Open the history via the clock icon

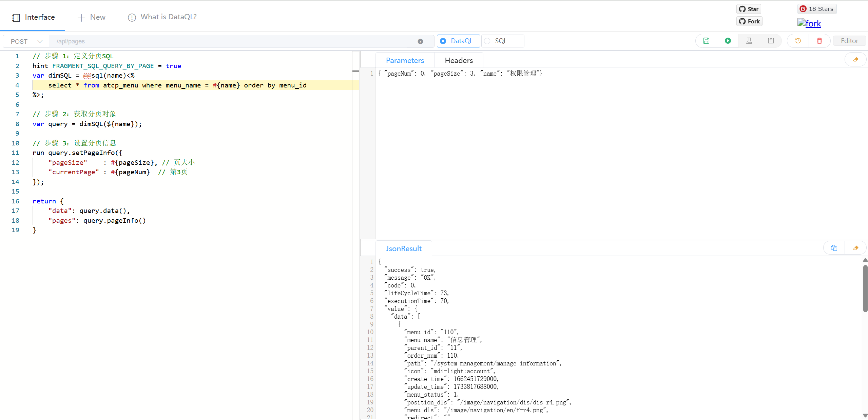coord(798,41)
